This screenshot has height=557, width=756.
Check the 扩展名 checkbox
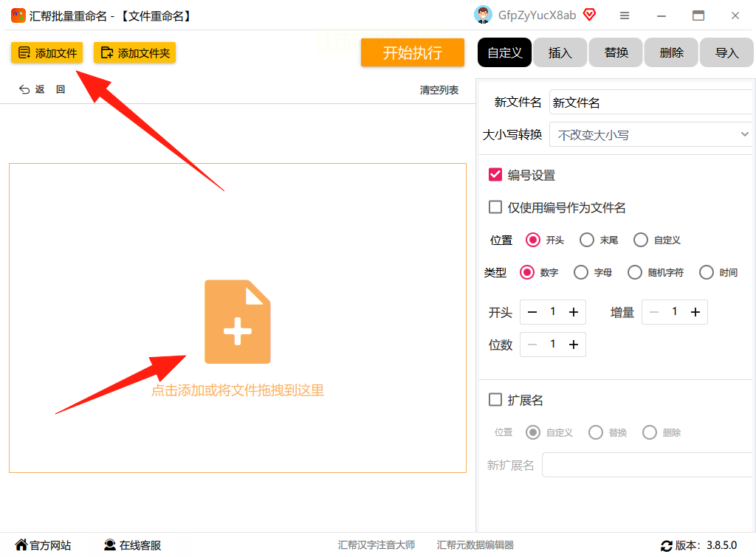pos(495,399)
